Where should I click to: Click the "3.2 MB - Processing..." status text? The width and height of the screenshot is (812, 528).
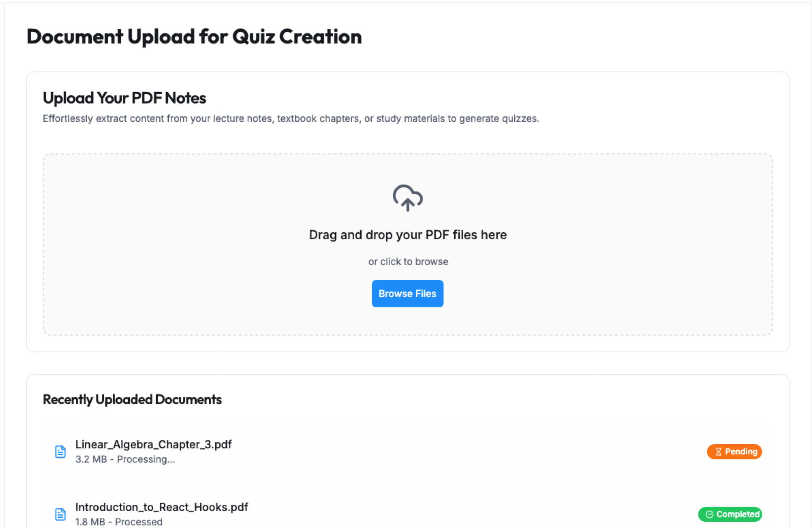click(x=125, y=459)
